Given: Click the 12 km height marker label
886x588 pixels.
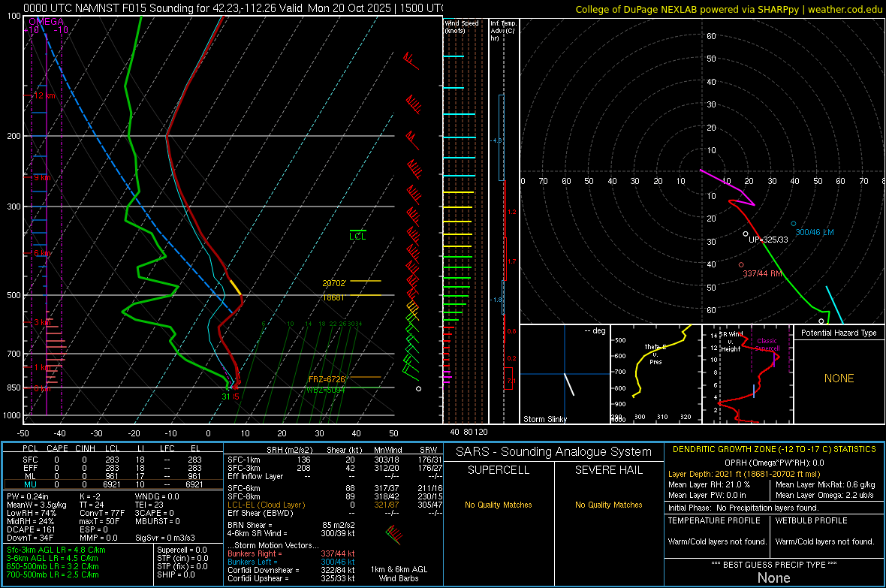Looking at the screenshot, I should pyautogui.click(x=44, y=95).
